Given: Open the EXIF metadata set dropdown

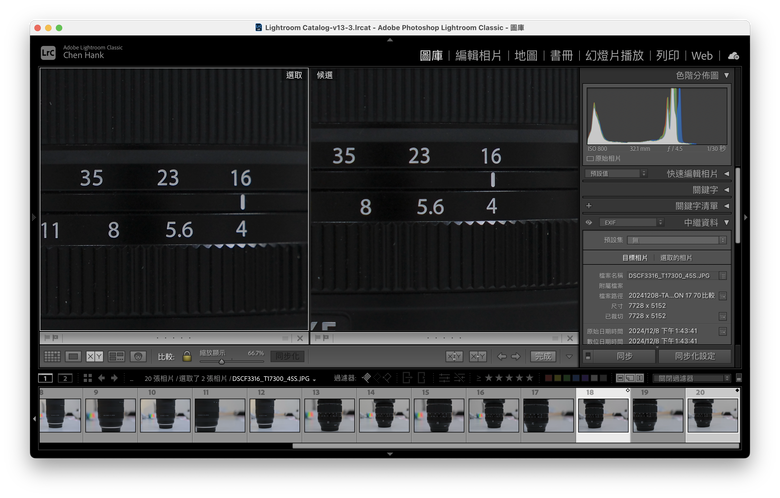Looking at the screenshot, I should [632, 222].
